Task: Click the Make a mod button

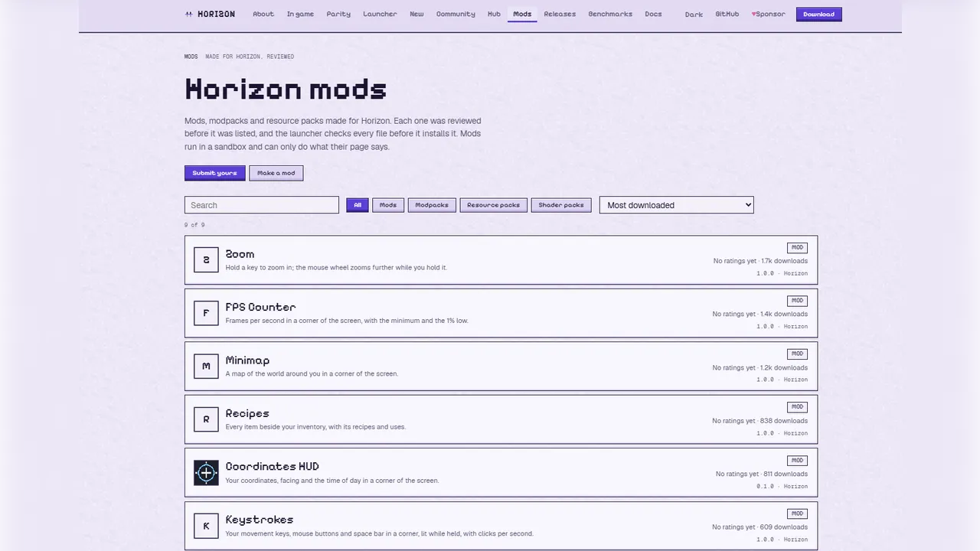Action: coord(276,173)
